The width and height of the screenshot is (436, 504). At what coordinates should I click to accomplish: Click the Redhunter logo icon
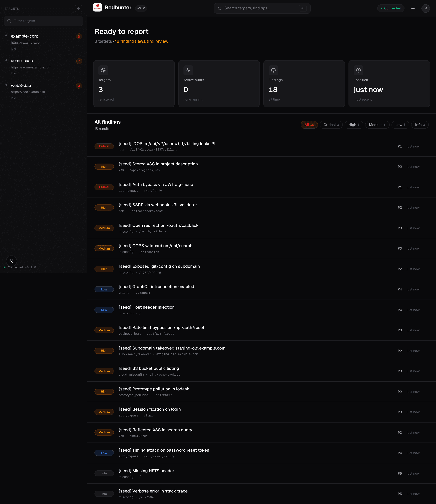[x=97, y=7]
